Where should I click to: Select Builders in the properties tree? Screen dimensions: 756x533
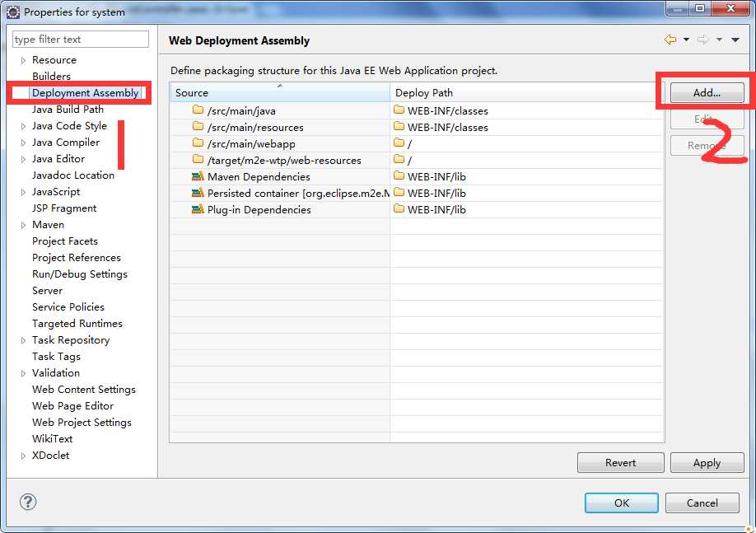click(x=51, y=77)
